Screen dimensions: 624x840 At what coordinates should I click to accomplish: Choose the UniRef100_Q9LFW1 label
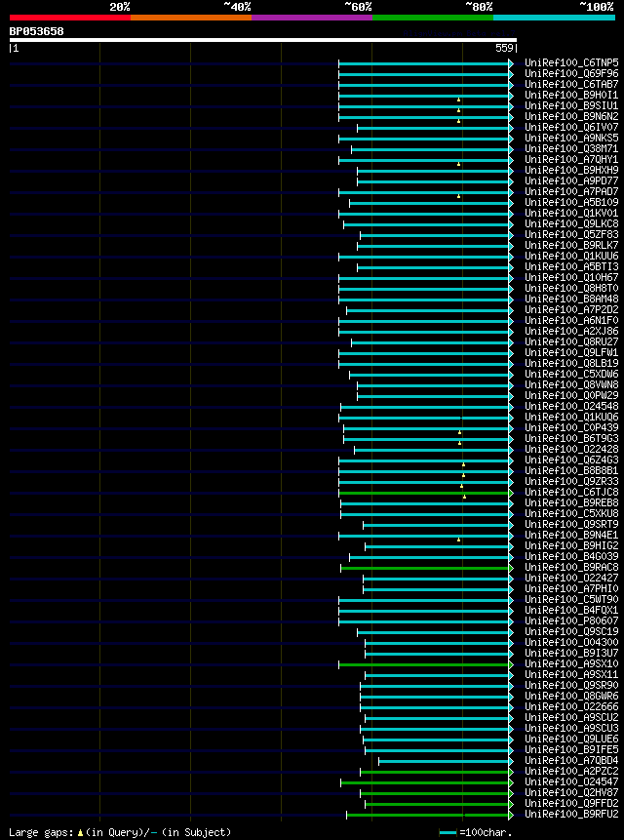click(x=571, y=352)
